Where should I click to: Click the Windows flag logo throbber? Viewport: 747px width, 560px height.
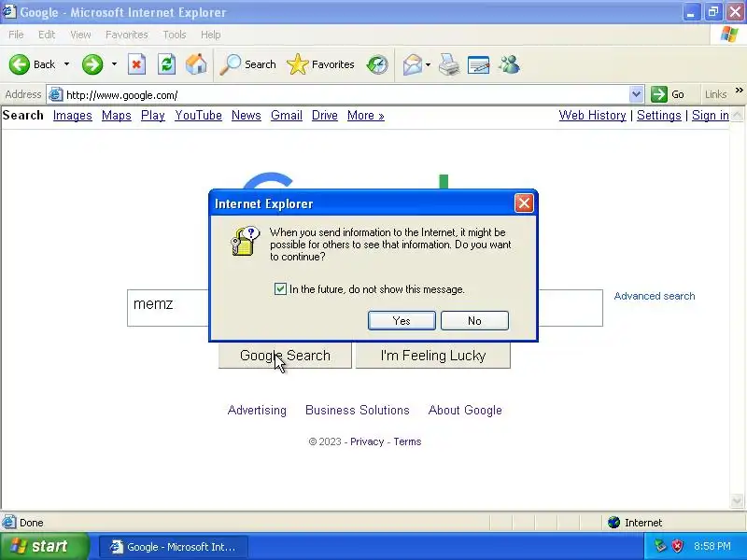pos(729,35)
